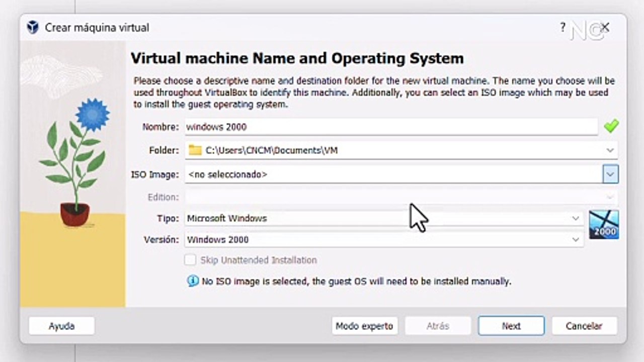Click the No ISO image is selected message
The image size is (644, 362).
[356, 282]
